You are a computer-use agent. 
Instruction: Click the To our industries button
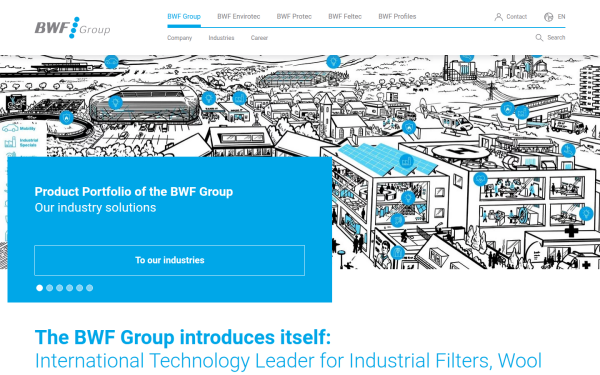[170, 260]
